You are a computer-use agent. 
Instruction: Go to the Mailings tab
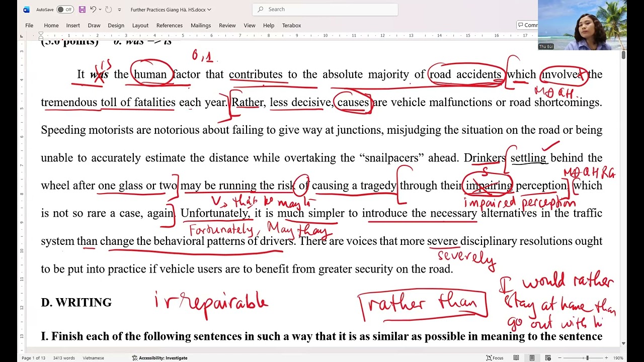pyautogui.click(x=201, y=26)
